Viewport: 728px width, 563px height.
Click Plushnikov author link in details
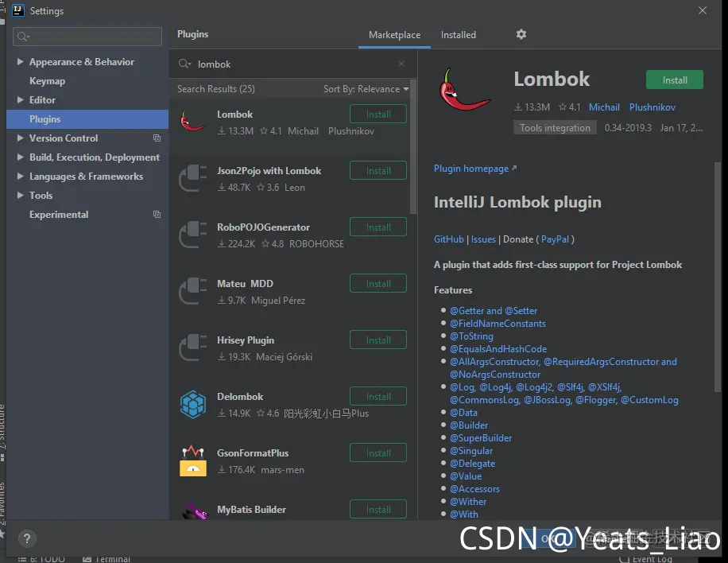(652, 107)
